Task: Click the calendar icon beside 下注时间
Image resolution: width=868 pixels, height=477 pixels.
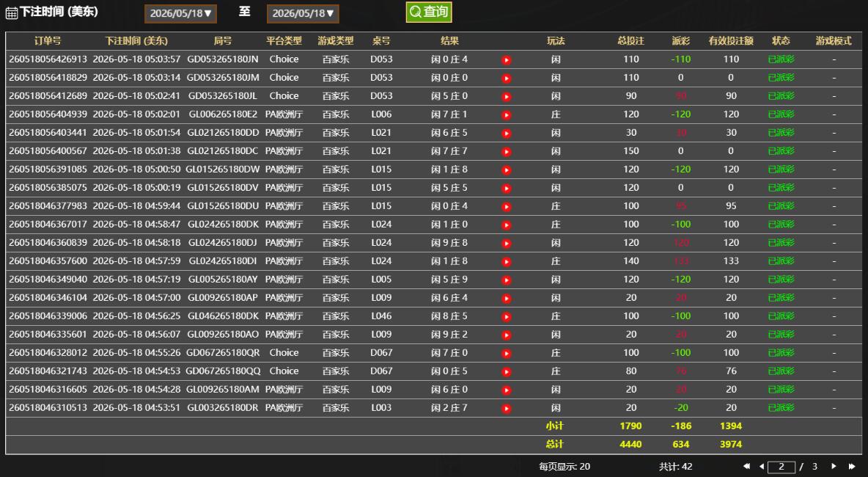Action: 12,12
